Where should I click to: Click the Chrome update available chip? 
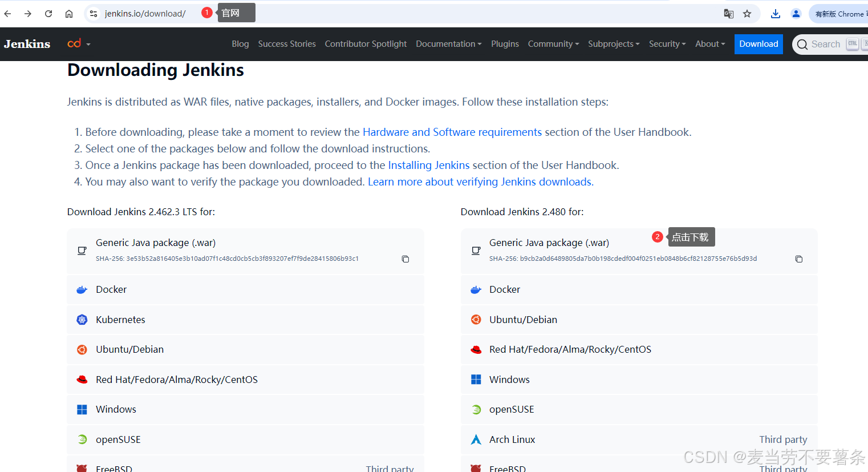[x=839, y=14]
